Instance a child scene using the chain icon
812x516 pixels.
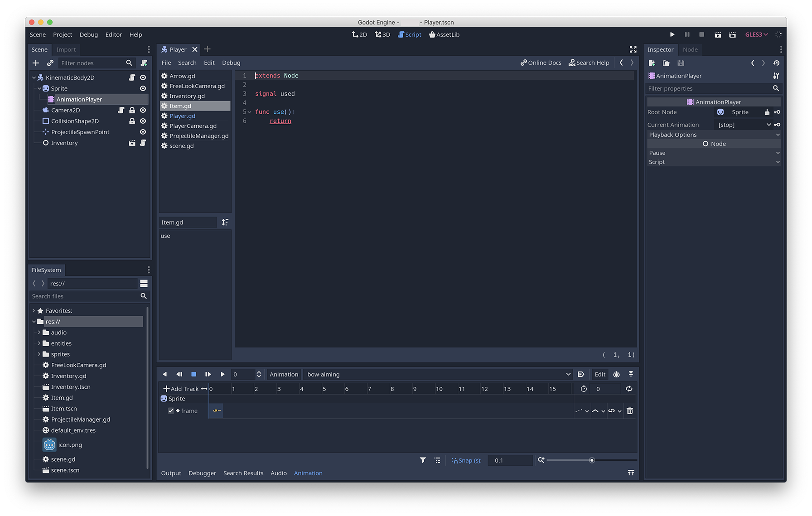[50, 63]
